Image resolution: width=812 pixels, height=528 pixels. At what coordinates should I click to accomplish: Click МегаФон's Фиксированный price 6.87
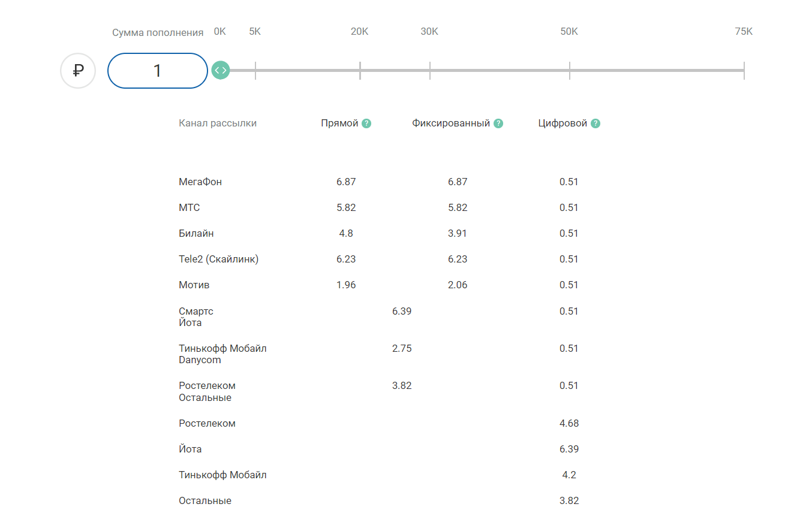(x=458, y=182)
